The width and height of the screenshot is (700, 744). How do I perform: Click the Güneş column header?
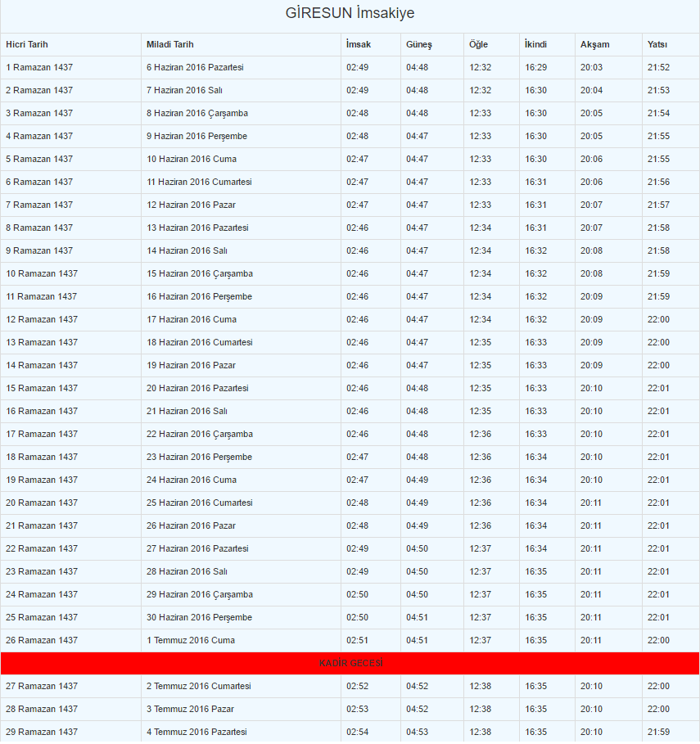(x=419, y=44)
